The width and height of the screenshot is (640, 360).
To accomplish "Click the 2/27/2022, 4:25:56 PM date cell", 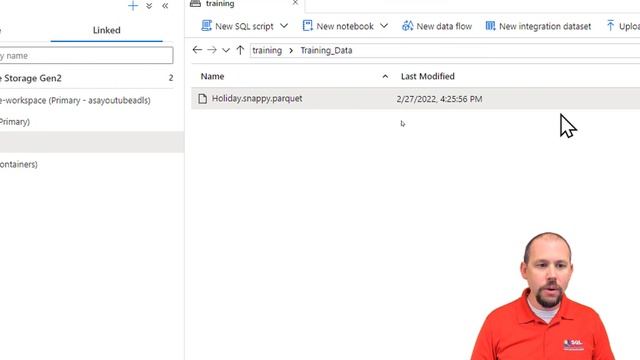I will 439,99.
